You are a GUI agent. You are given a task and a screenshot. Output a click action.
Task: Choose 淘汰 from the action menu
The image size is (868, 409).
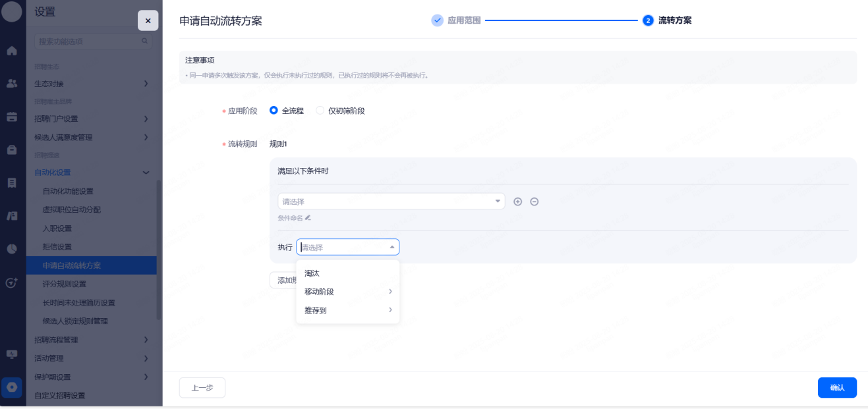pyautogui.click(x=312, y=273)
